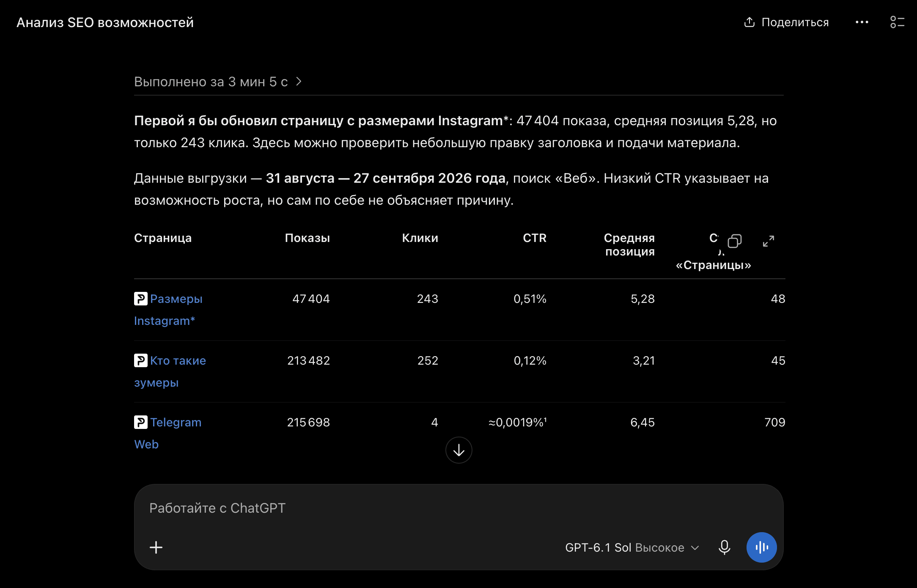Add attachment with plus icon
Screen dimensions: 917x588
[x=156, y=547]
